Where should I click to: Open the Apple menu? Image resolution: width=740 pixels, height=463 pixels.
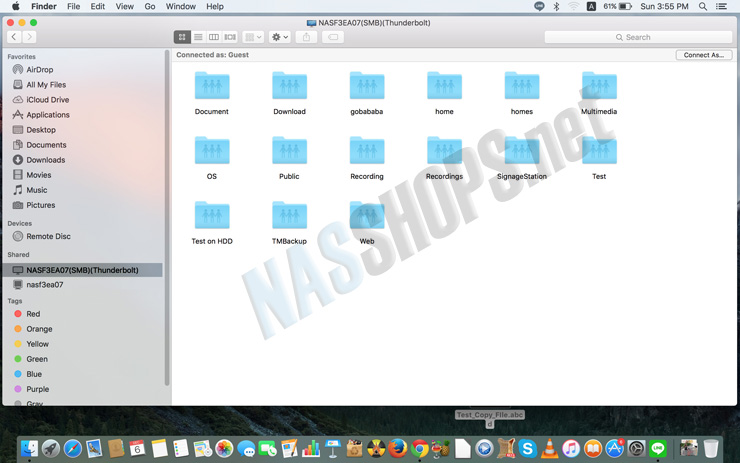click(x=16, y=6)
